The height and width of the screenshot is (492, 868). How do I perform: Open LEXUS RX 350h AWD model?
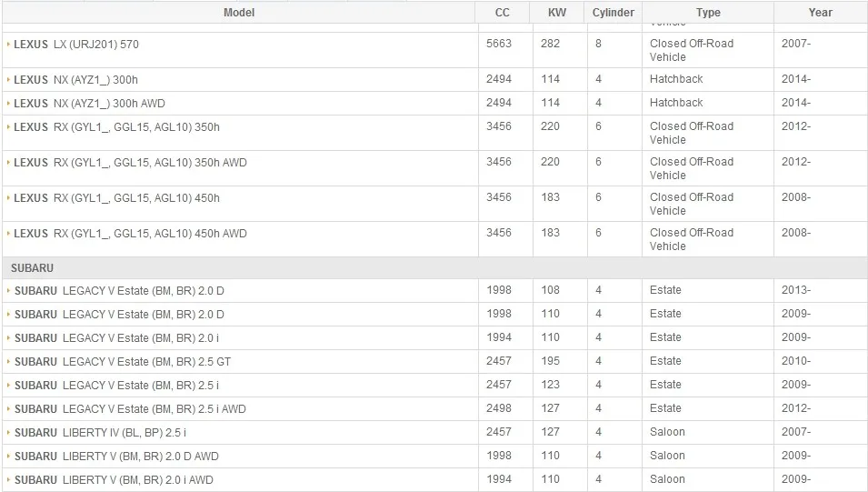pos(130,163)
